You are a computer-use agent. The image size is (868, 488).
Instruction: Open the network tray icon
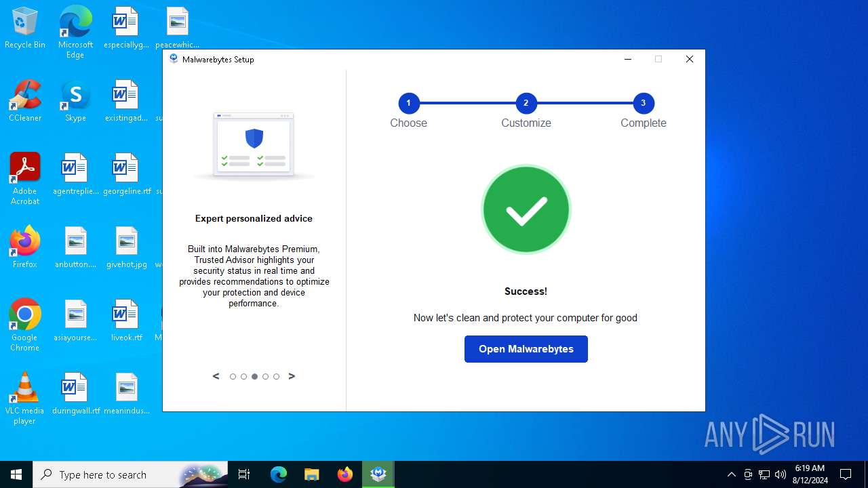coord(764,474)
